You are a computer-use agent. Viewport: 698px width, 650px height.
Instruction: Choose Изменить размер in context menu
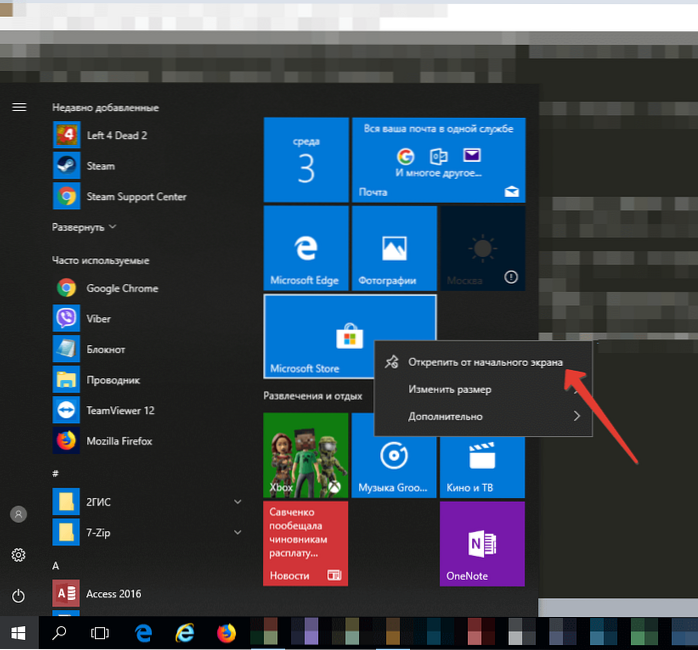coord(449,389)
